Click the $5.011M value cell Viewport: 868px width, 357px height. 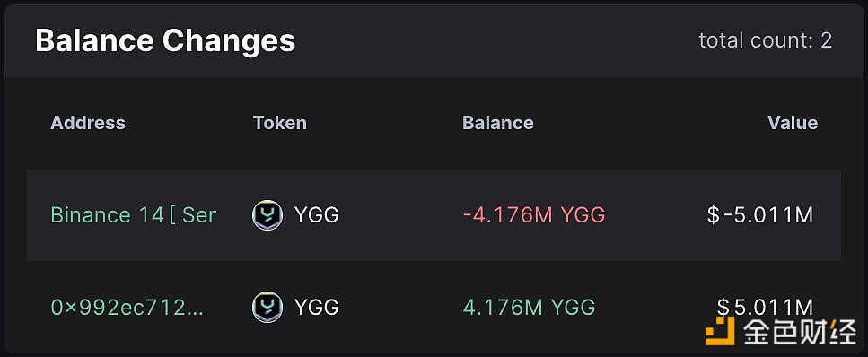coord(765,307)
